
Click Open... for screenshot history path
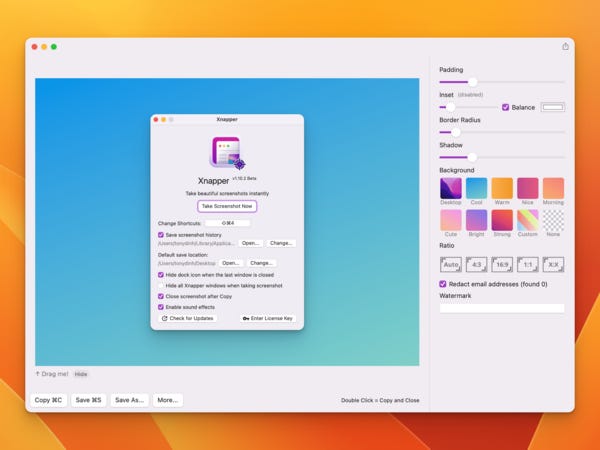[x=250, y=243]
